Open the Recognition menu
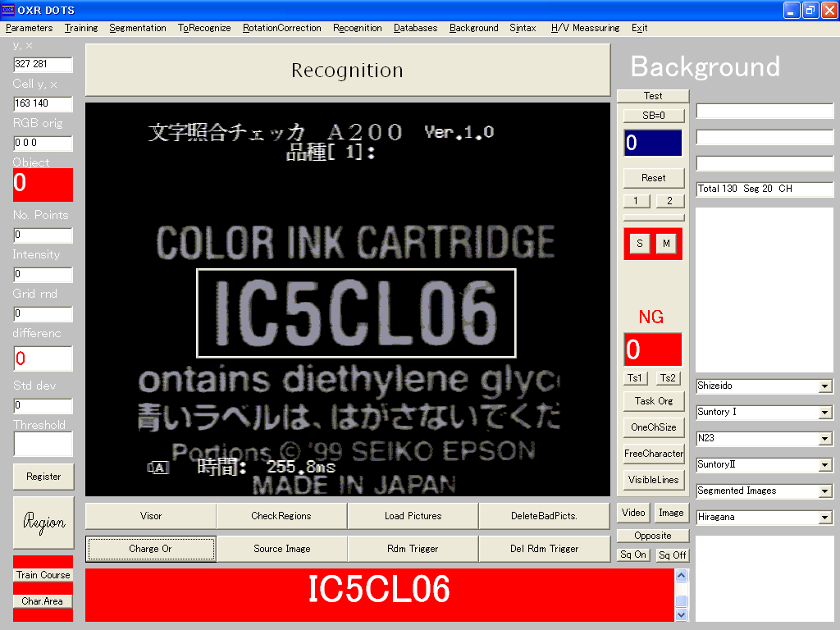The height and width of the screenshot is (630, 840). click(x=358, y=28)
